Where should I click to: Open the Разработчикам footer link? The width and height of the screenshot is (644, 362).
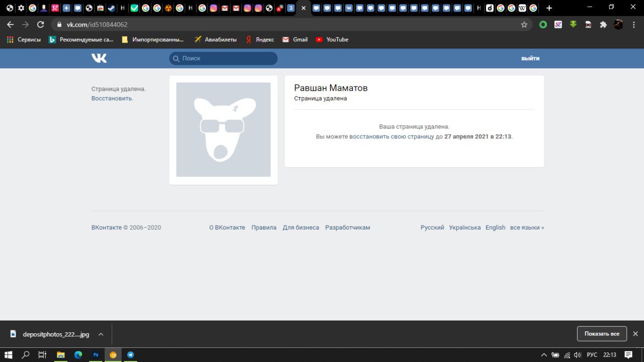[348, 228]
